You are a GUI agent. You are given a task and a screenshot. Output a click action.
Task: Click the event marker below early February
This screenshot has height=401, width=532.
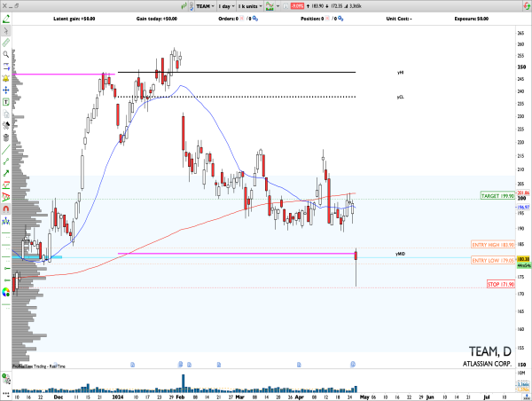[x=181, y=365]
